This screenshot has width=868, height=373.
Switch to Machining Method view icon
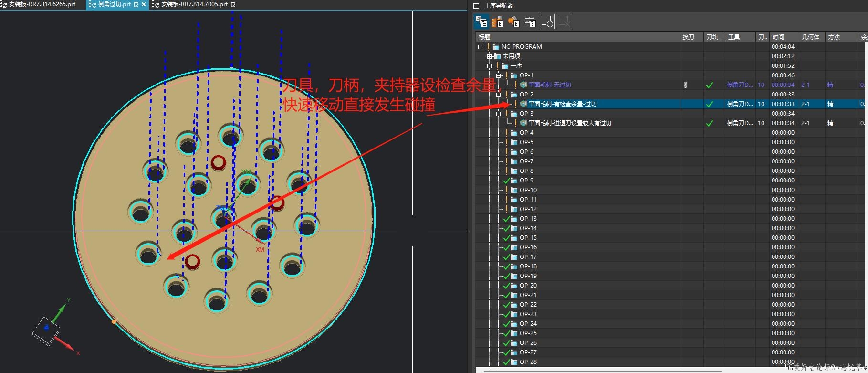(x=530, y=21)
